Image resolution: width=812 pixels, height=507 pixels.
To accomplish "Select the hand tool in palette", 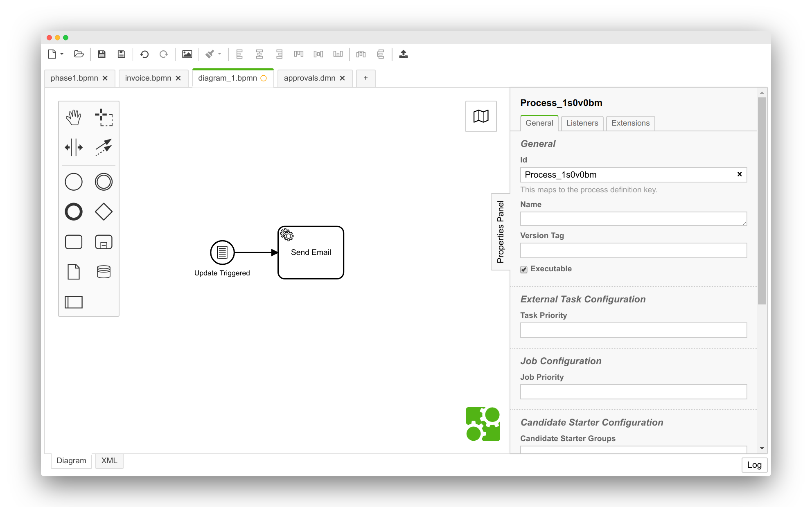I will [74, 117].
